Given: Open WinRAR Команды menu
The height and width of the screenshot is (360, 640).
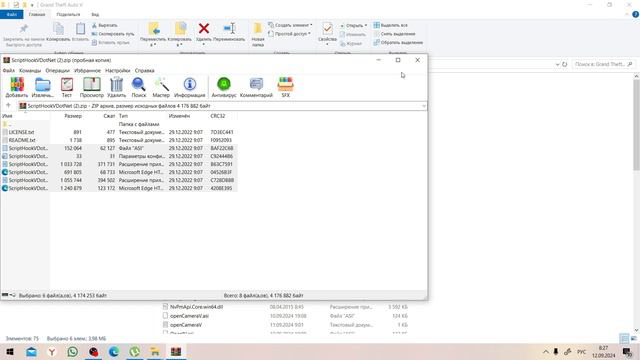Looking at the screenshot, I should pos(30,71).
